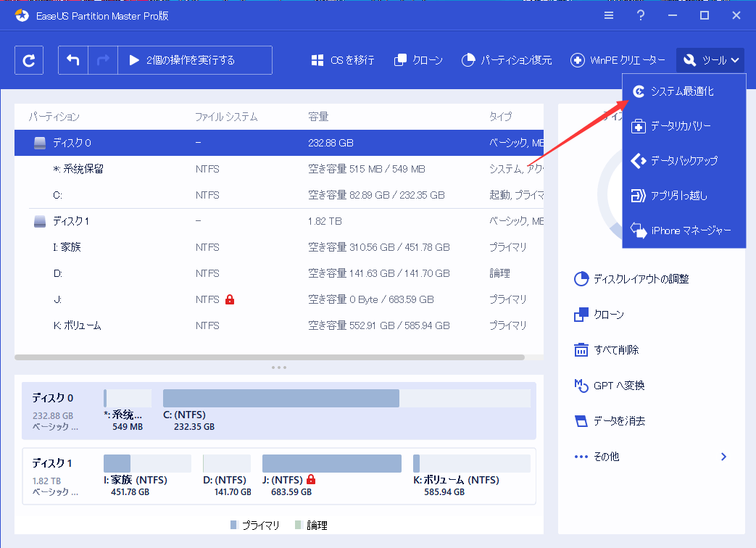Select K: ボリューム (NTFS) bar in disk map
The height and width of the screenshot is (548, 756).
click(x=472, y=464)
